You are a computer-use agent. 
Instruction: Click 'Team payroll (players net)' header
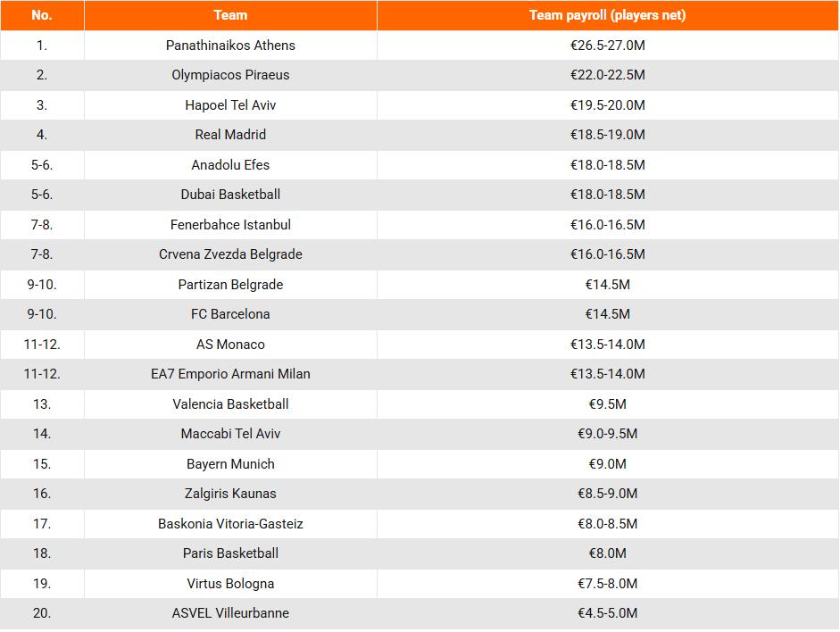(607, 15)
